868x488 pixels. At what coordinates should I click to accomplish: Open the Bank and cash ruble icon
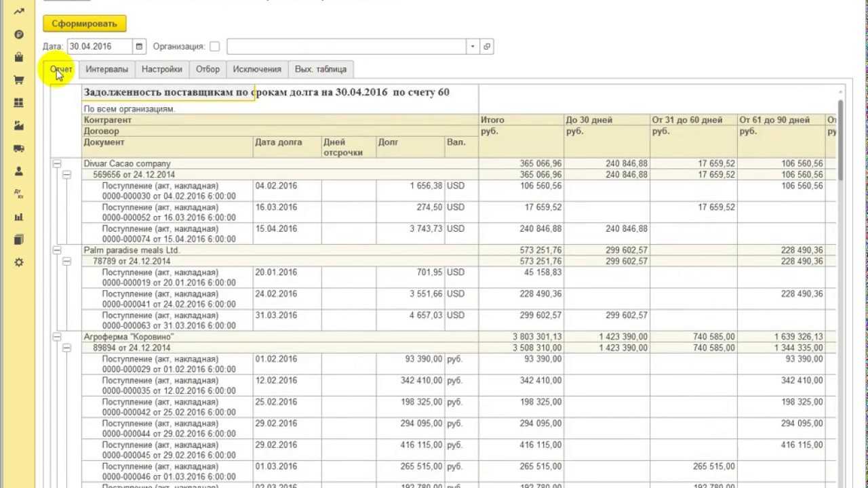pyautogui.click(x=19, y=35)
